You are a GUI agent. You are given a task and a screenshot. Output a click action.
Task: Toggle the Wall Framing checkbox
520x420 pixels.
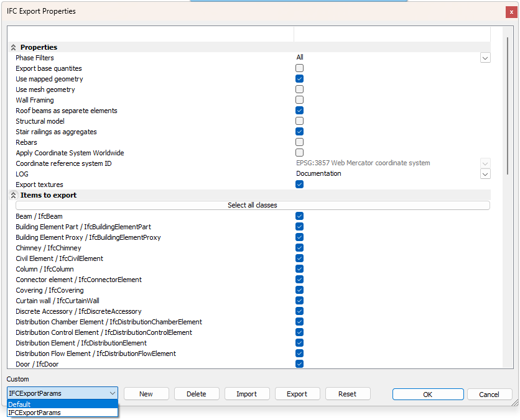click(299, 100)
